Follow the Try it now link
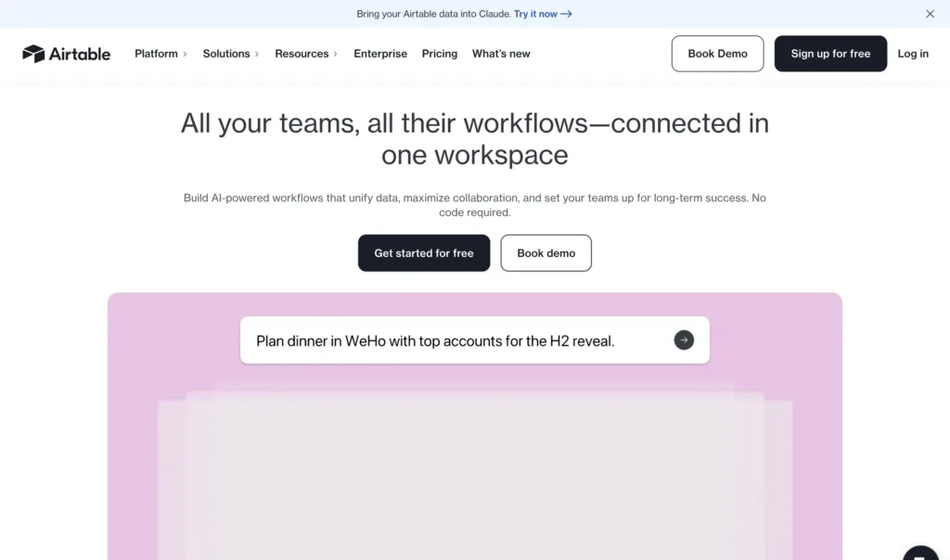The height and width of the screenshot is (560, 950). pyautogui.click(x=542, y=14)
